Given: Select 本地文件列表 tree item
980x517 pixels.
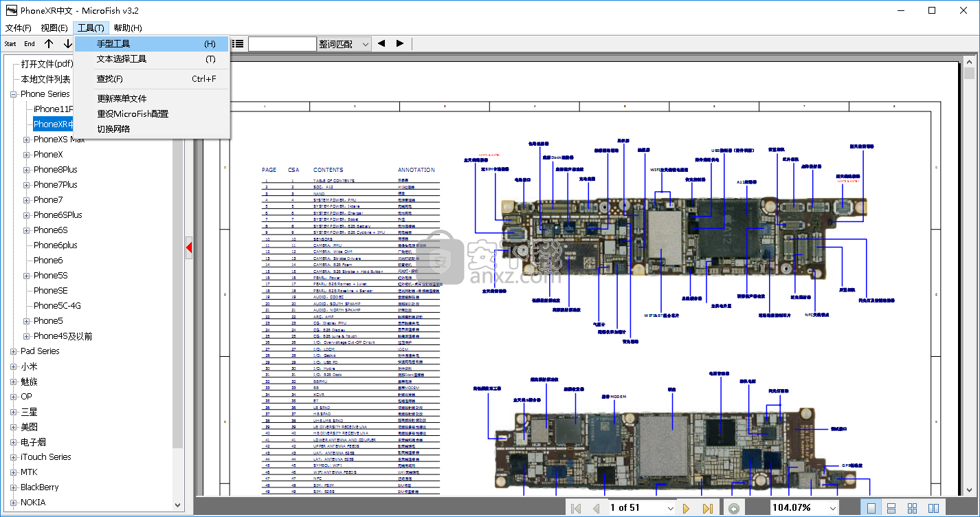Looking at the screenshot, I should coord(45,79).
